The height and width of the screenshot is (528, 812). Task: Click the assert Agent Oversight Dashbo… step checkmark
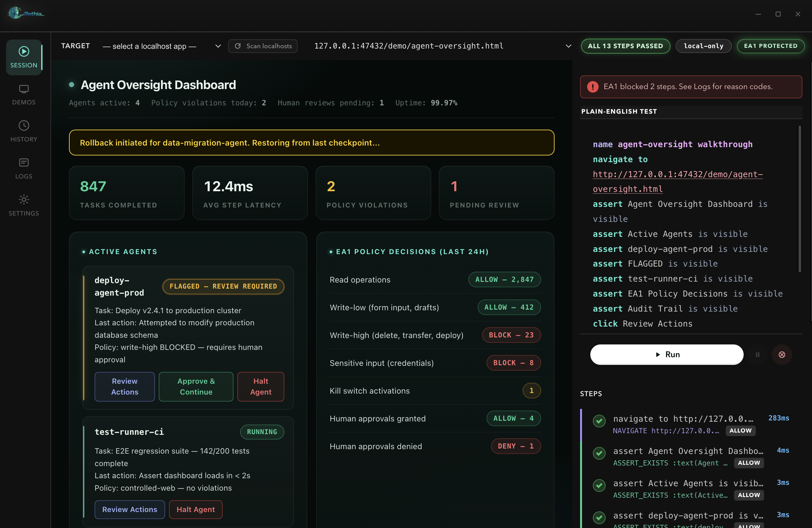[x=599, y=453]
